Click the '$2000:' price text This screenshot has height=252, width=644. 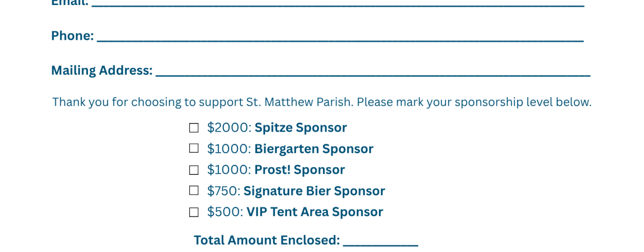(229, 128)
